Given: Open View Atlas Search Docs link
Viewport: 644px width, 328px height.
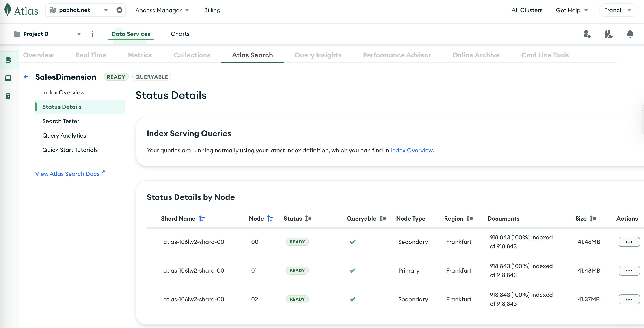Looking at the screenshot, I should [x=70, y=173].
